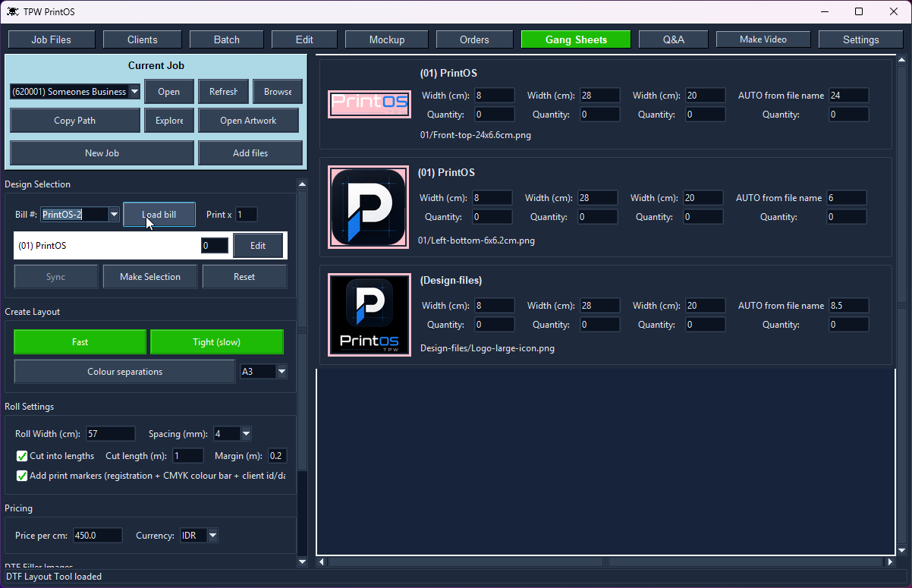Click the TPW PrintOS app icon in title bar
Viewport: 912px width, 588px height.
click(x=13, y=11)
